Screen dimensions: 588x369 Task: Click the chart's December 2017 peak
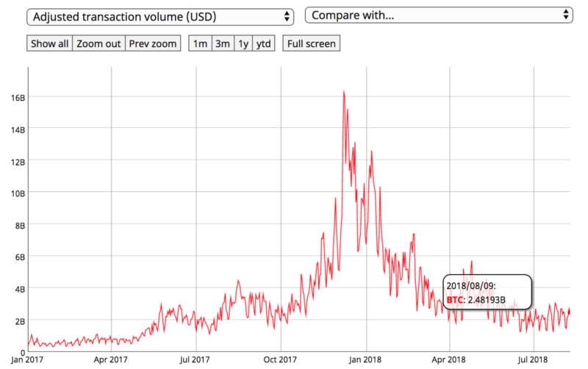tap(343, 91)
